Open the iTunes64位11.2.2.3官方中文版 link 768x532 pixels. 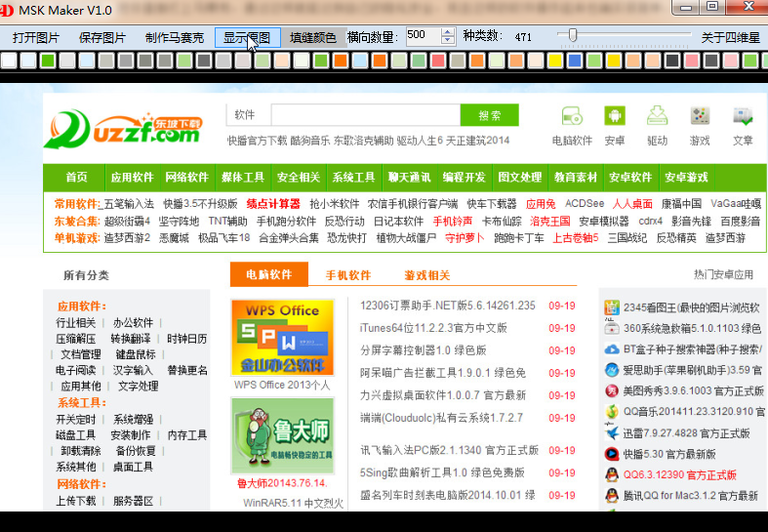tap(433, 328)
